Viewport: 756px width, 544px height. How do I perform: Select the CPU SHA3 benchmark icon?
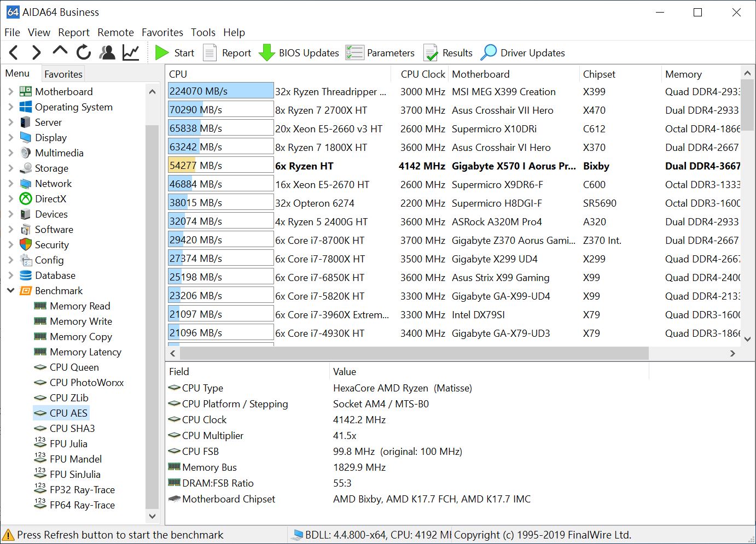[x=40, y=428]
